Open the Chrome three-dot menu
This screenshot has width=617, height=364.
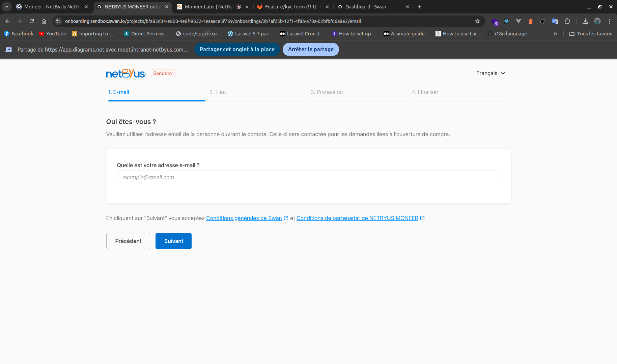coord(610,21)
